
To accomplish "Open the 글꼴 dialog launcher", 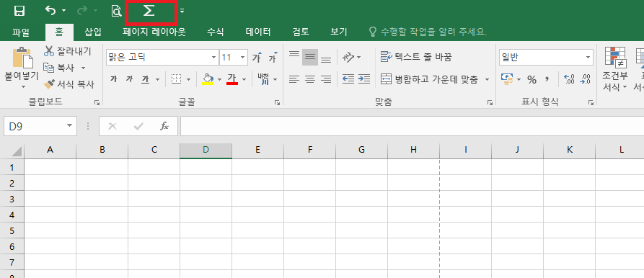I will pos(277,102).
